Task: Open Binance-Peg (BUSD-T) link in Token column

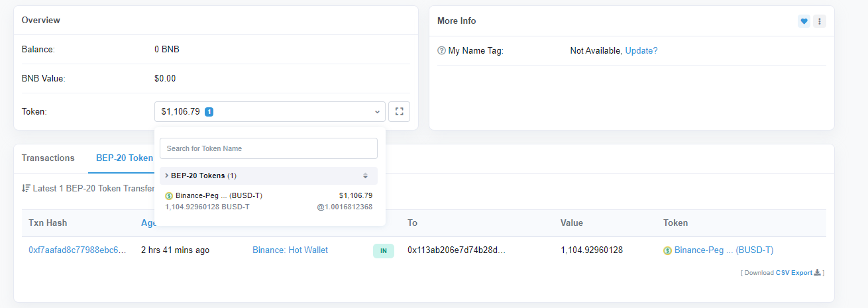Action: pos(724,250)
